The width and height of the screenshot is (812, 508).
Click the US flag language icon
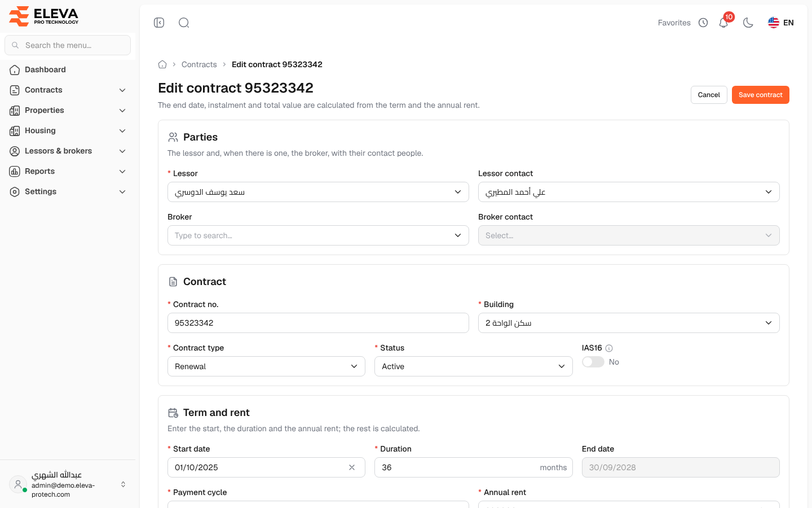[774, 23]
